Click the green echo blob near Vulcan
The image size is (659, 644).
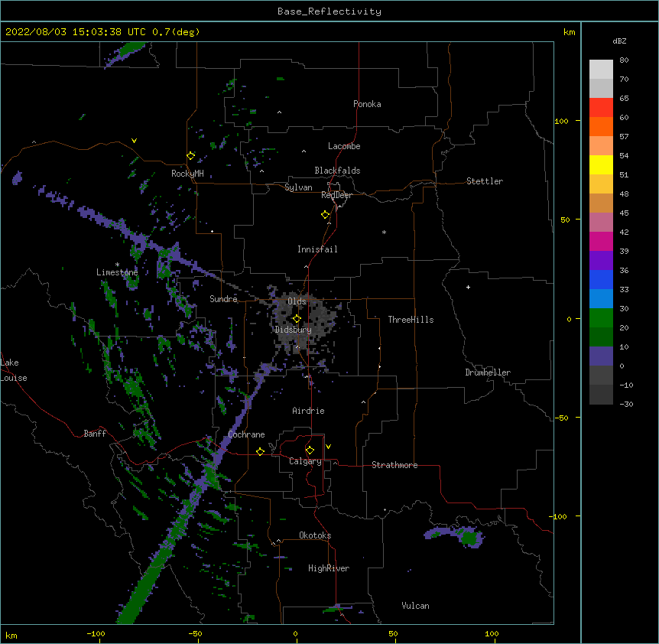[x=468, y=537]
